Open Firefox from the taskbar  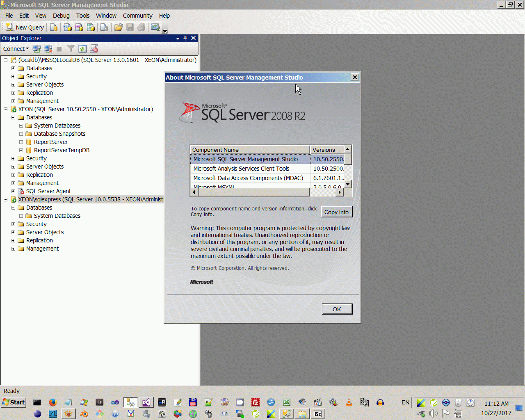(52, 402)
